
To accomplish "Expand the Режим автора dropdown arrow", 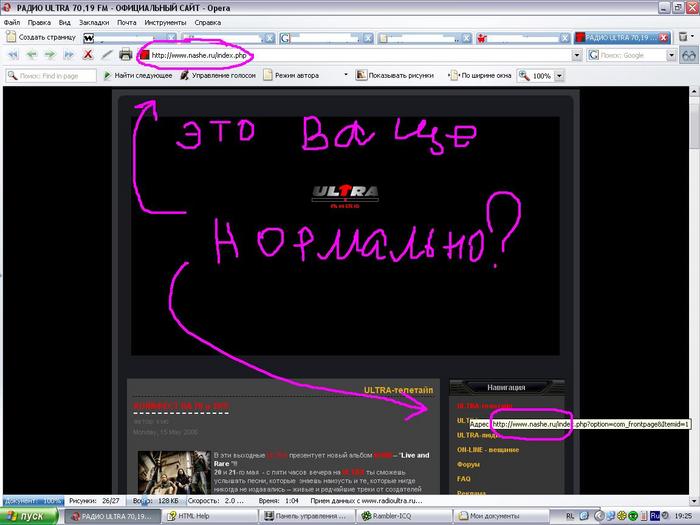I will pos(346,75).
